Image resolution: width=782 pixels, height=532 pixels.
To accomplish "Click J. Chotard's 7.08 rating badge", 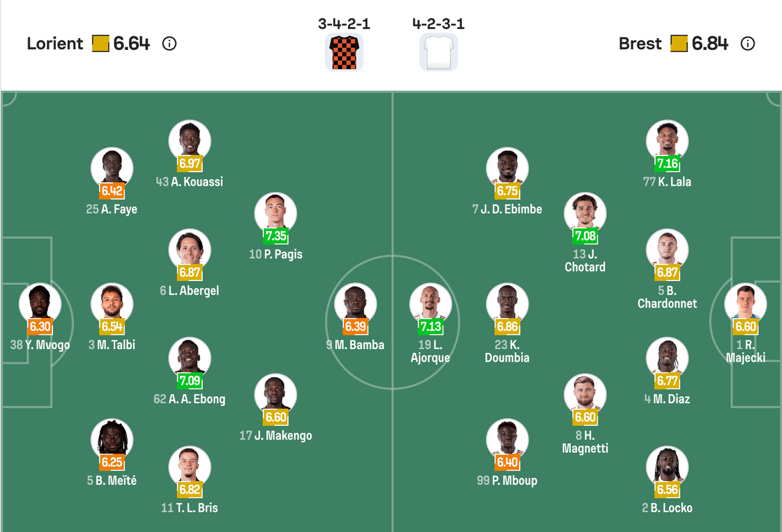I will coord(585,236).
